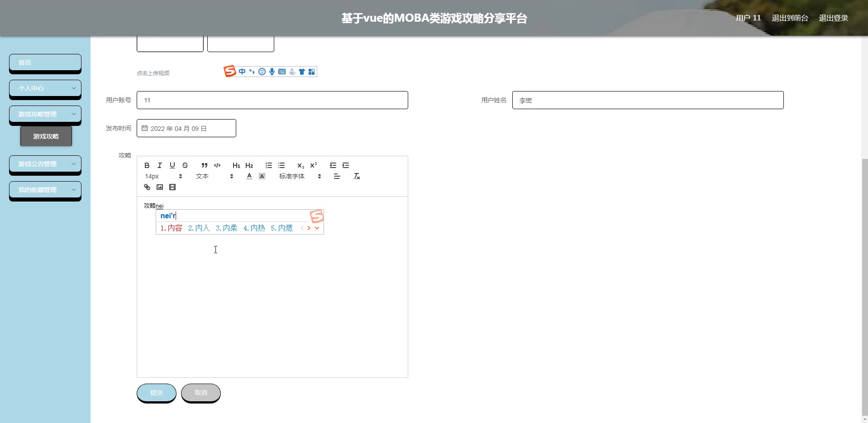This screenshot has width=868, height=423.
Task: Toggle Sogou punctuation mode
Action: pyautogui.click(x=252, y=72)
